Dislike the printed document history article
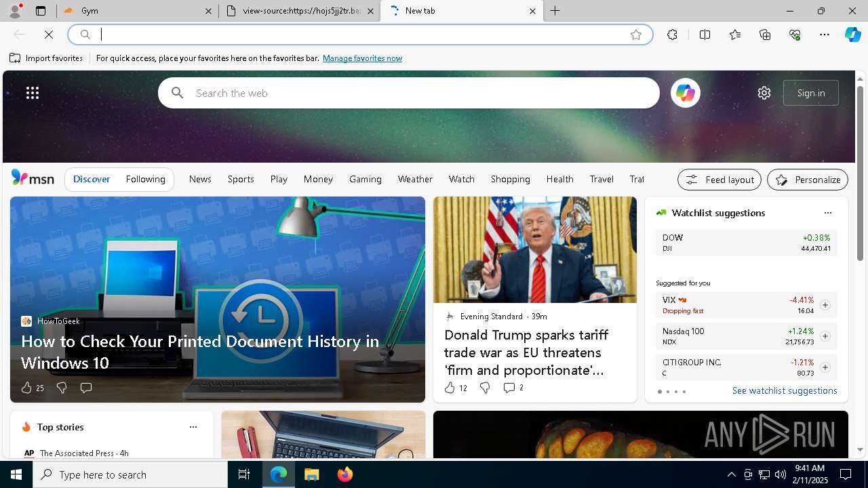 (x=62, y=388)
